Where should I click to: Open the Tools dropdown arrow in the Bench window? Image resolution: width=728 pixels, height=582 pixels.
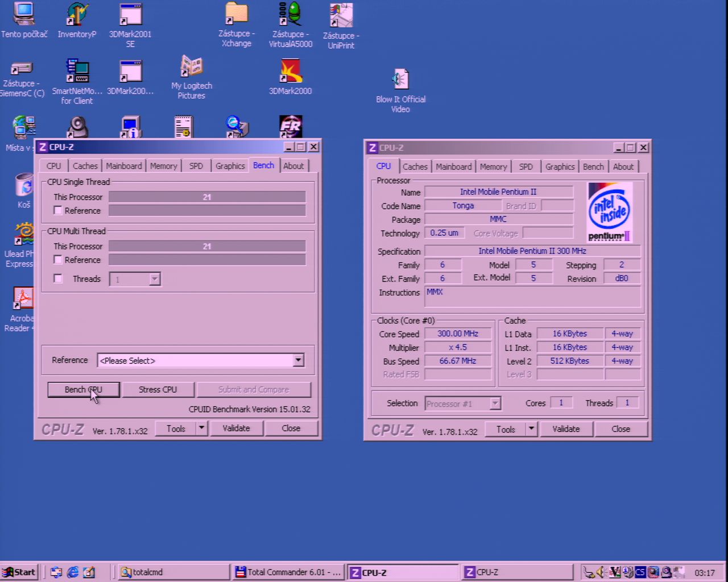click(201, 428)
